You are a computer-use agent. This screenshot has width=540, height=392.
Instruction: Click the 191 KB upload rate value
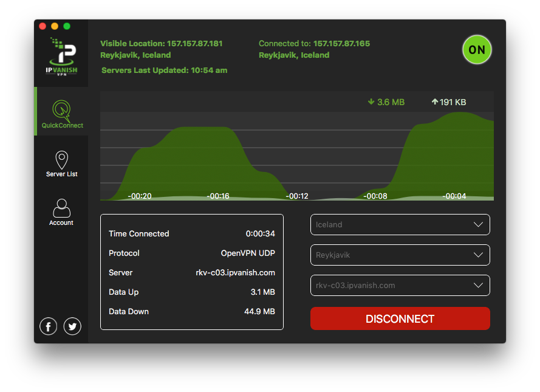pyautogui.click(x=453, y=102)
